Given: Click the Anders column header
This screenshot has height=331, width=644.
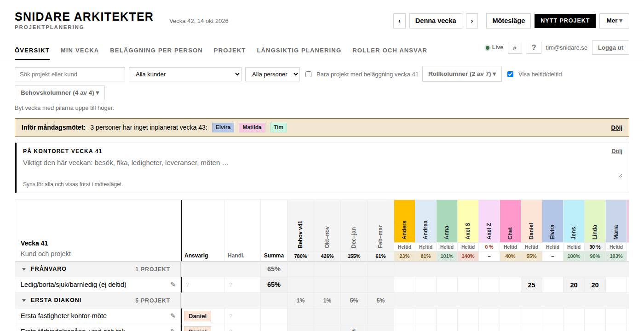Looking at the screenshot, I should [x=404, y=221].
